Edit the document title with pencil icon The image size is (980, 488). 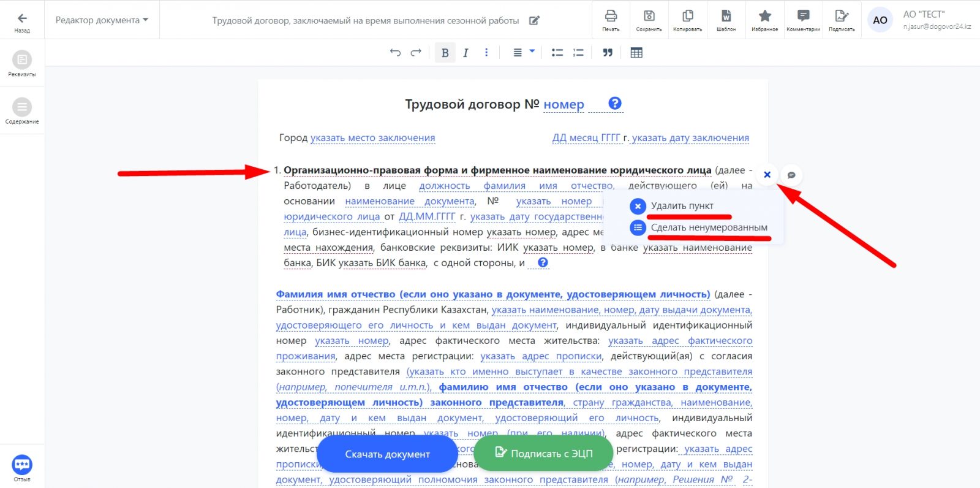534,20
